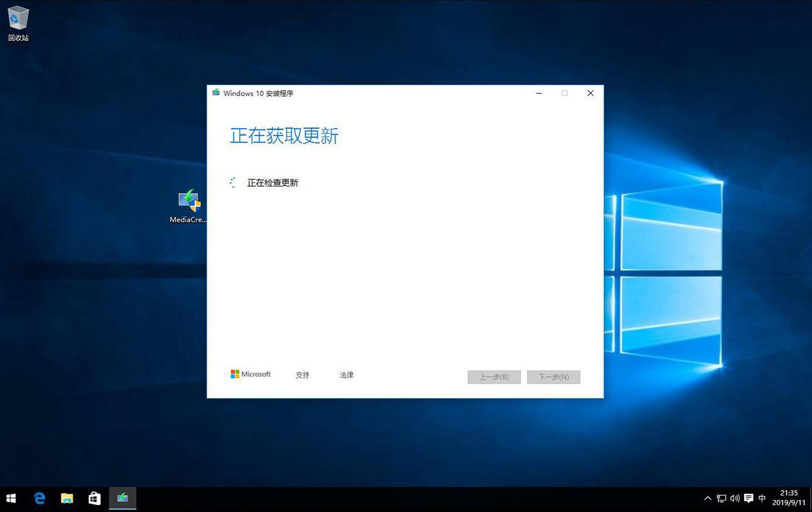Click the setup icon in the window title bar
Screen dimensions: 812x512
pos(216,92)
